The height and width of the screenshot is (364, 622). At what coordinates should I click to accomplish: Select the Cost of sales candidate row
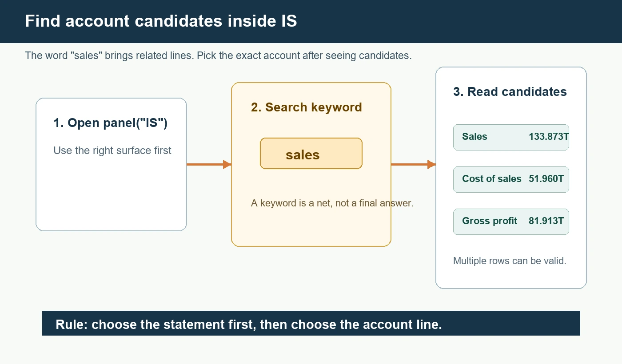pyautogui.click(x=511, y=179)
